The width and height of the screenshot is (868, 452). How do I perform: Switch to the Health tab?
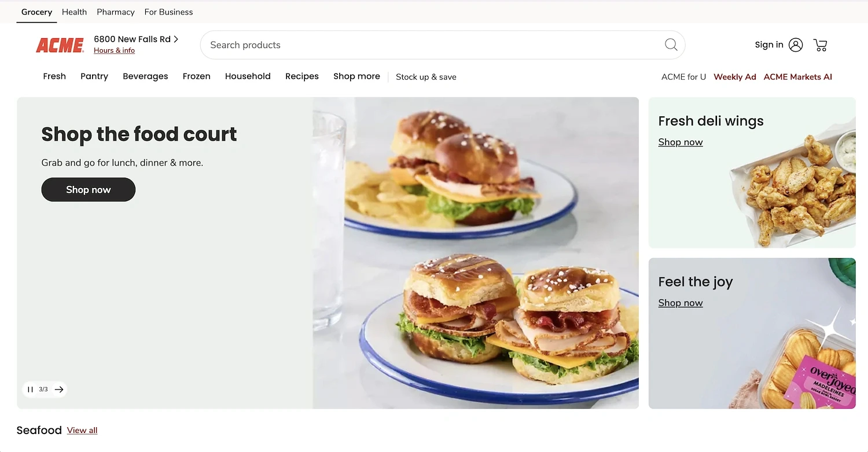pyautogui.click(x=74, y=12)
